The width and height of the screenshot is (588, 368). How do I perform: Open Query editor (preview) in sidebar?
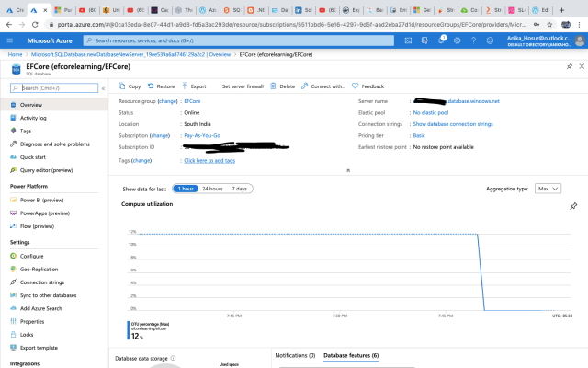(46, 170)
